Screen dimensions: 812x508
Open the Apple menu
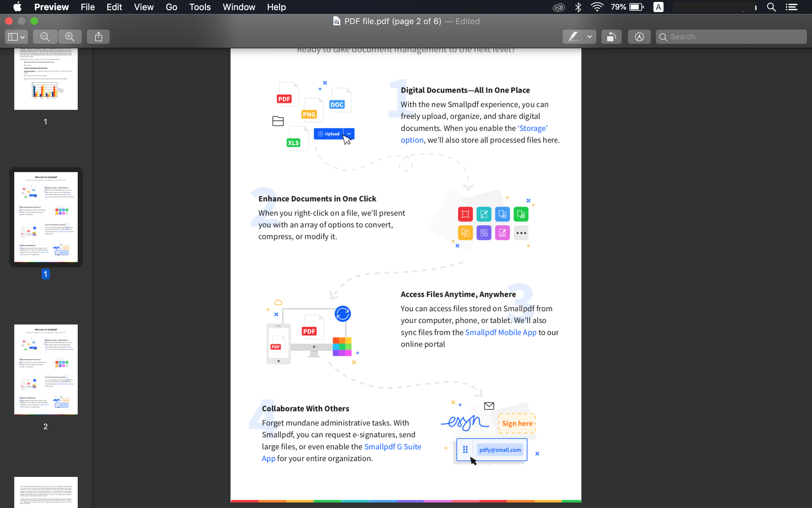point(17,7)
